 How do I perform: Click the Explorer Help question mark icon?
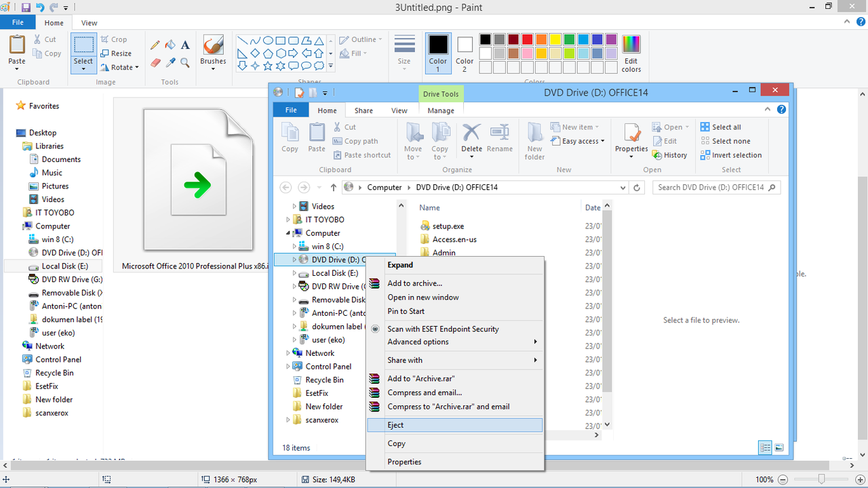coord(781,109)
